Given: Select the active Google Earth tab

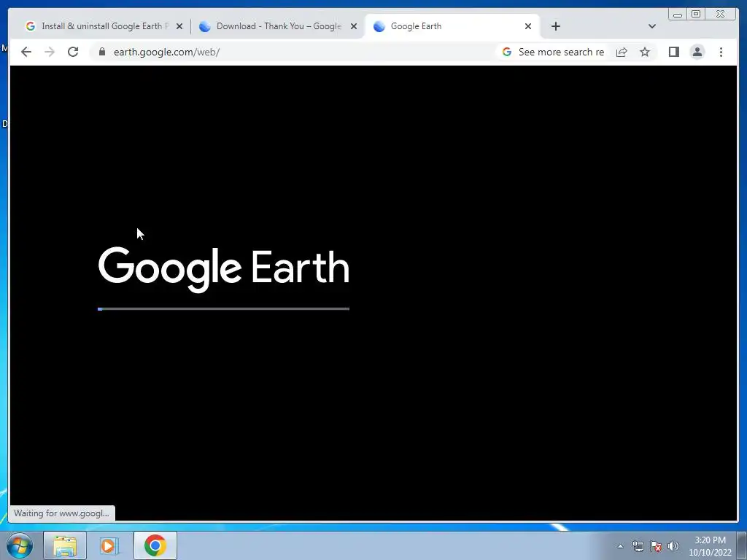Looking at the screenshot, I should click(452, 26).
